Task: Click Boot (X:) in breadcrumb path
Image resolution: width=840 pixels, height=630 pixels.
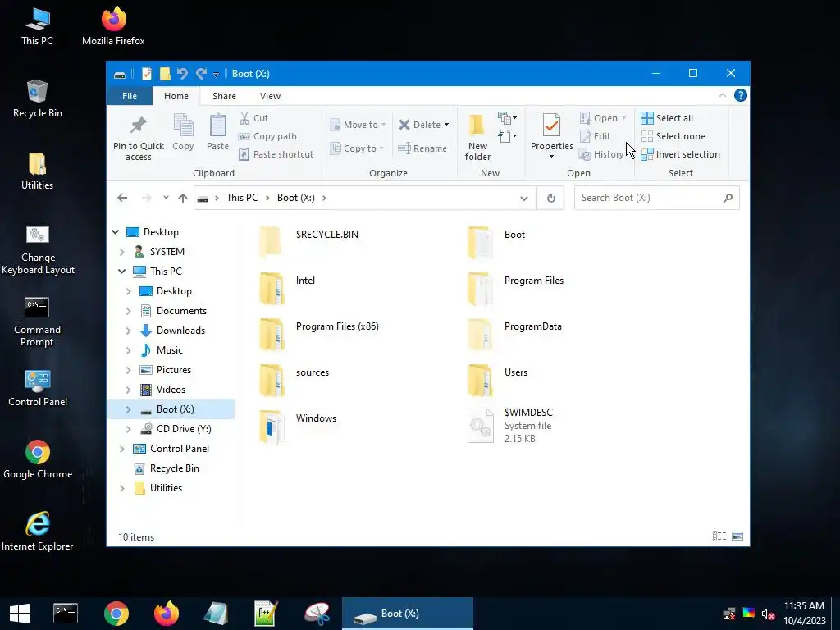Action: coord(295,198)
